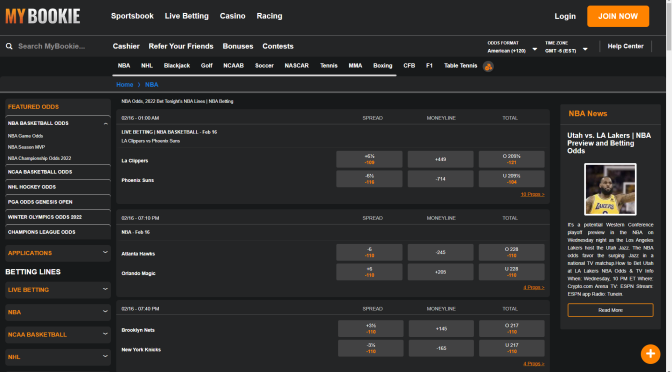Bet Brooklyn Nets moneyline
This screenshot has width=672, height=372.
(441, 329)
